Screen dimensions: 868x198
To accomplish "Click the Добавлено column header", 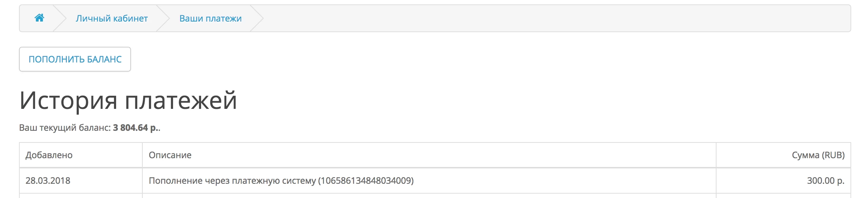I will [49, 155].
